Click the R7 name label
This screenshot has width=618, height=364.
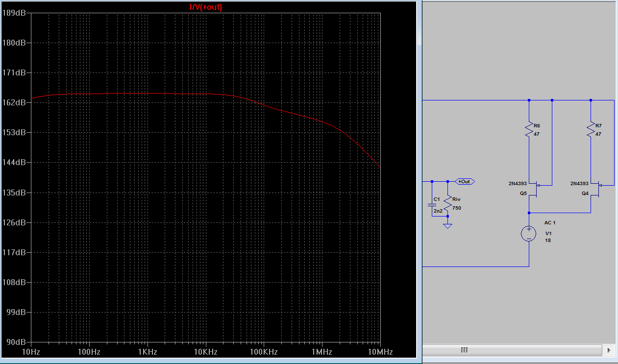(598, 126)
